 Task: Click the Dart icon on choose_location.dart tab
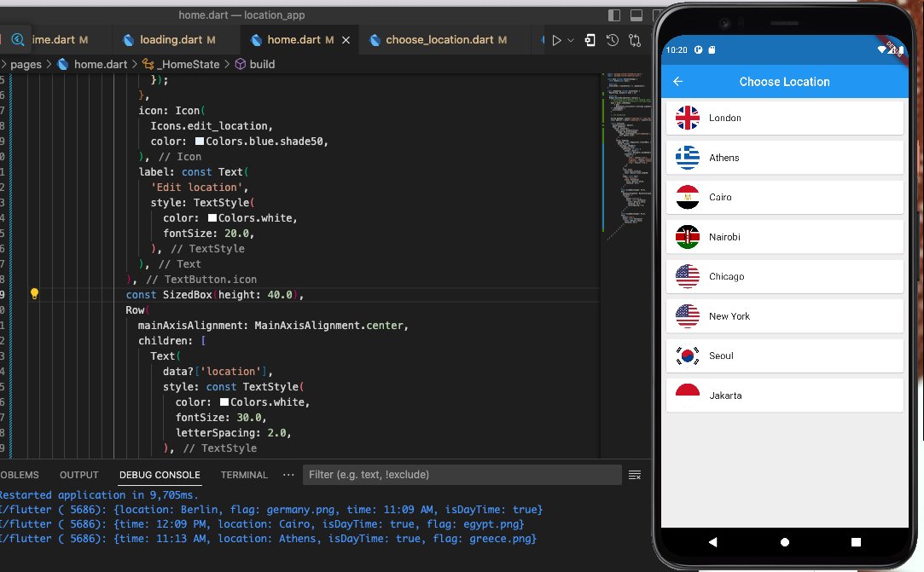[375, 40]
